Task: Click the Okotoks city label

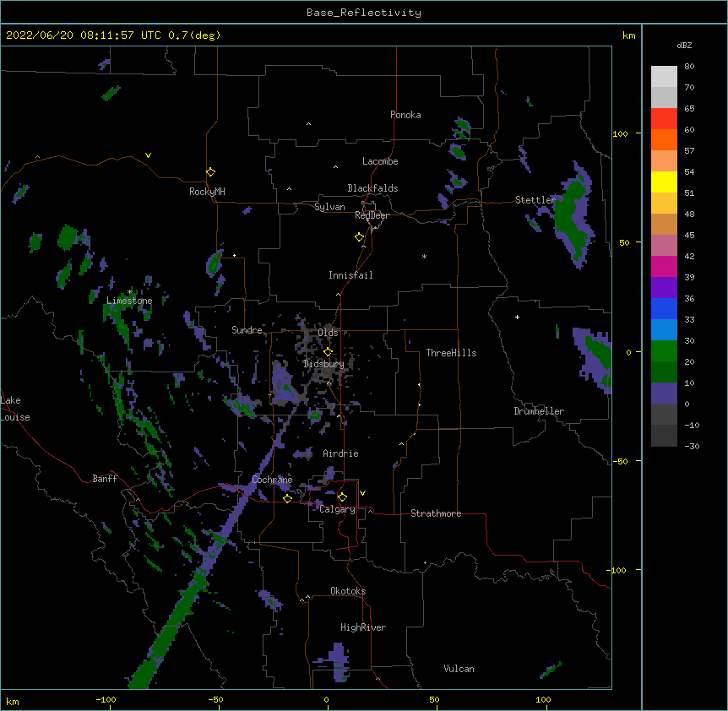Action: click(x=348, y=591)
